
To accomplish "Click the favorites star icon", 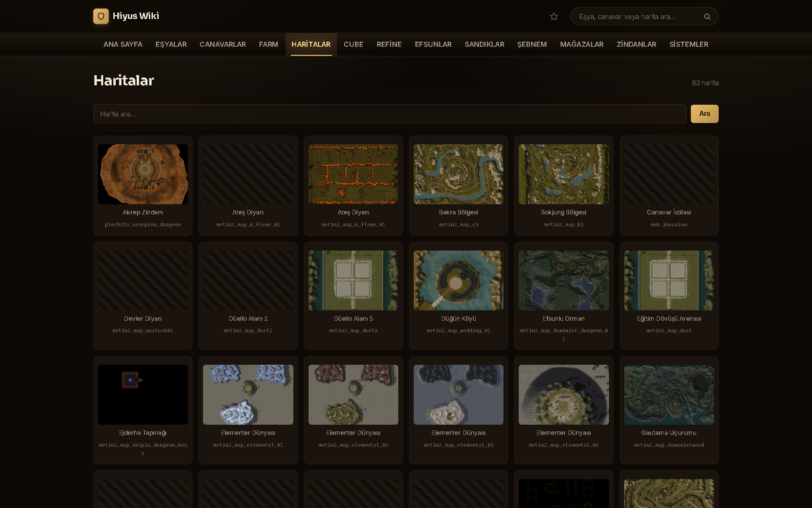I will pyautogui.click(x=554, y=17).
